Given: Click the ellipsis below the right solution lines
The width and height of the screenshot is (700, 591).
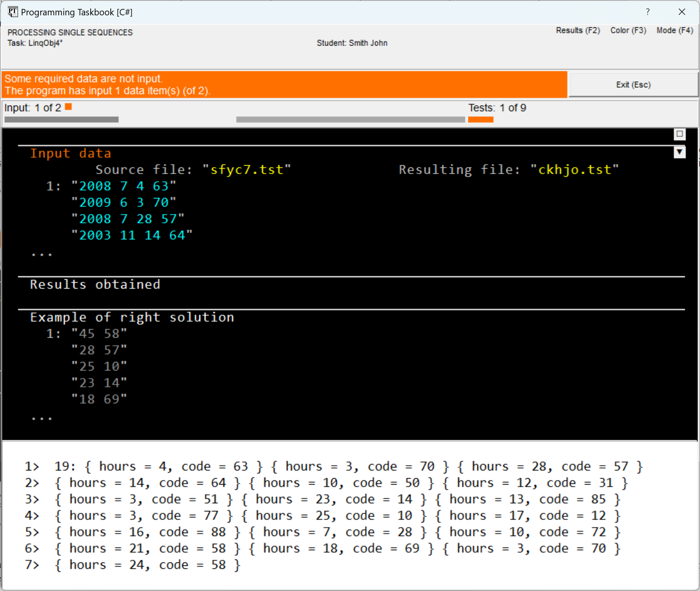Looking at the screenshot, I should (x=42, y=418).
